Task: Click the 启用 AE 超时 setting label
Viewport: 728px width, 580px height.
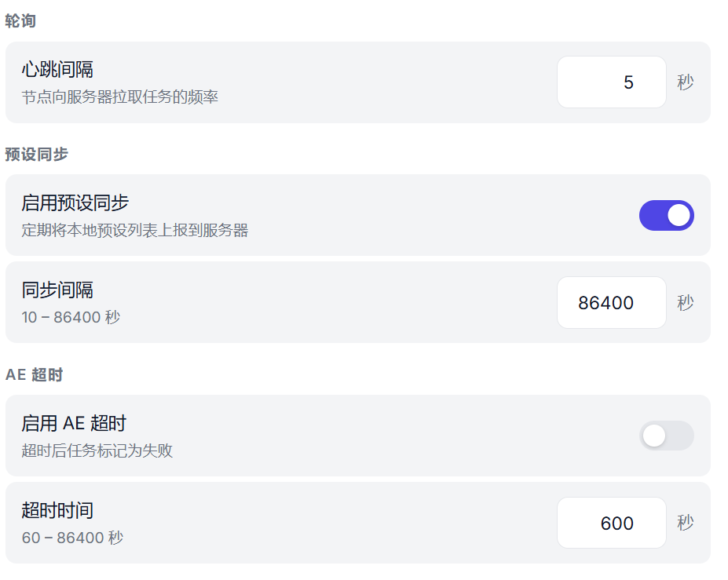Action: tap(74, 424)
